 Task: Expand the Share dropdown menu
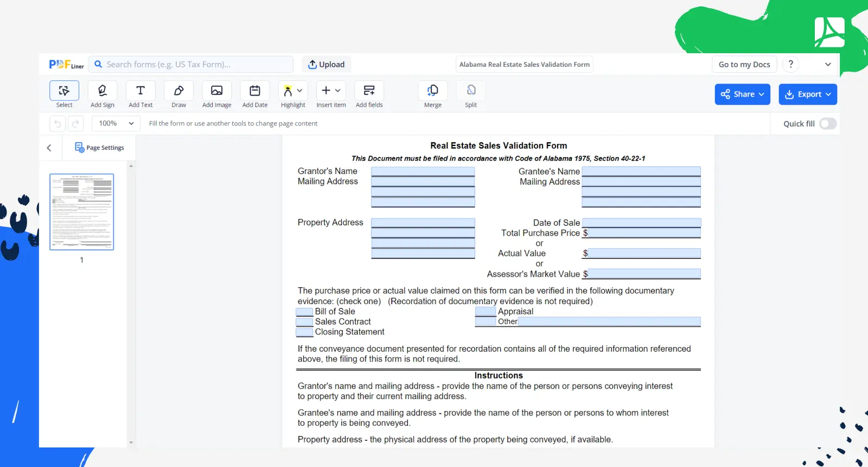pyautogui.click(x=742, y=94)
